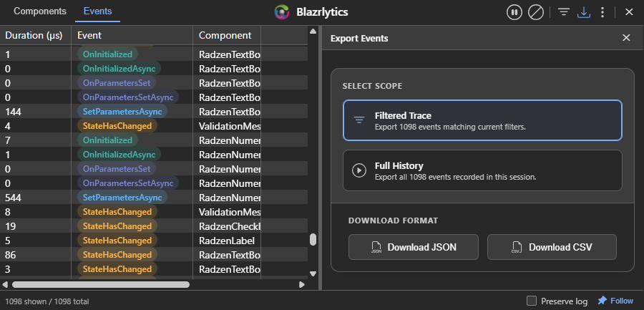Image resolution: width=644 pixels, height=310 pixels.
Task: Select the Full History export scope
Action: (482, 170)
